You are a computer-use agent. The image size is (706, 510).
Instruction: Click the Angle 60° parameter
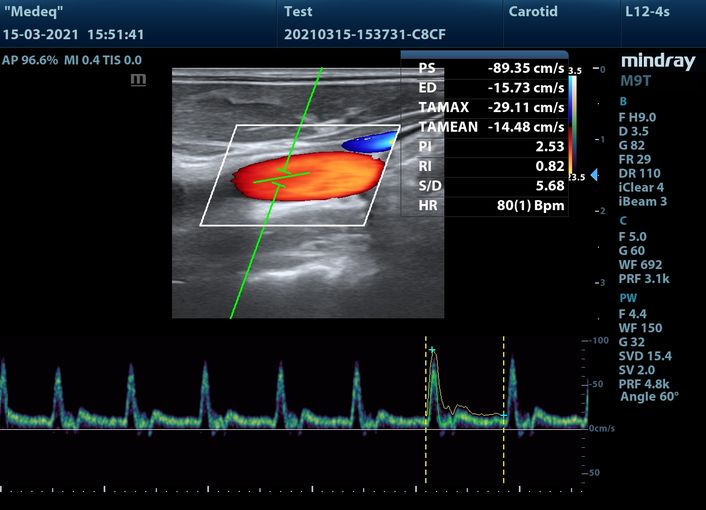[649, 397]
